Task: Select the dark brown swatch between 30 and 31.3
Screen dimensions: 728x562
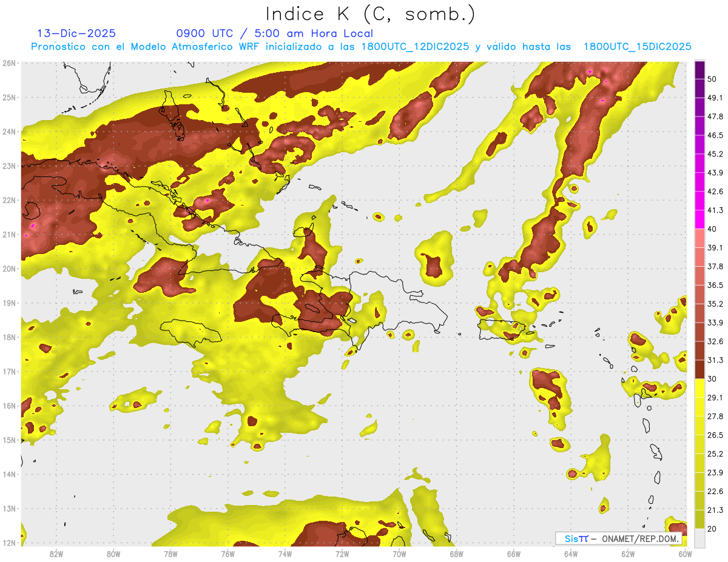Action: point(699,369)
